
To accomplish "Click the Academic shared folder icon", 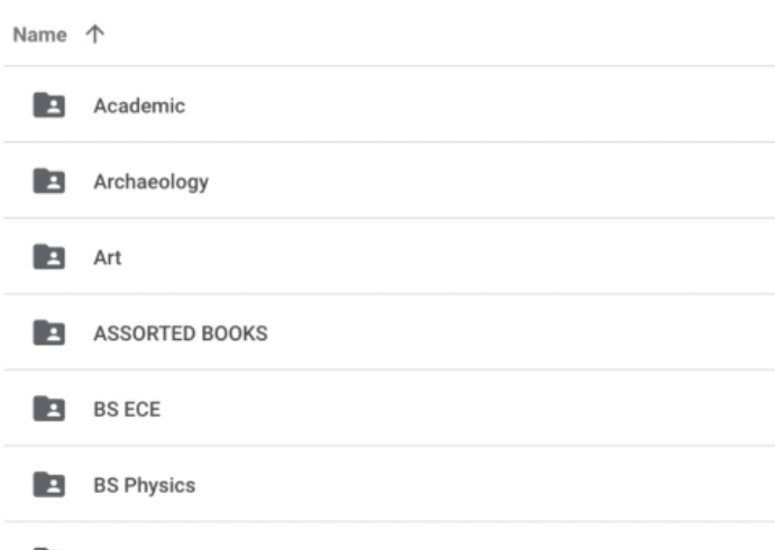I will click(x=49, y=105).
